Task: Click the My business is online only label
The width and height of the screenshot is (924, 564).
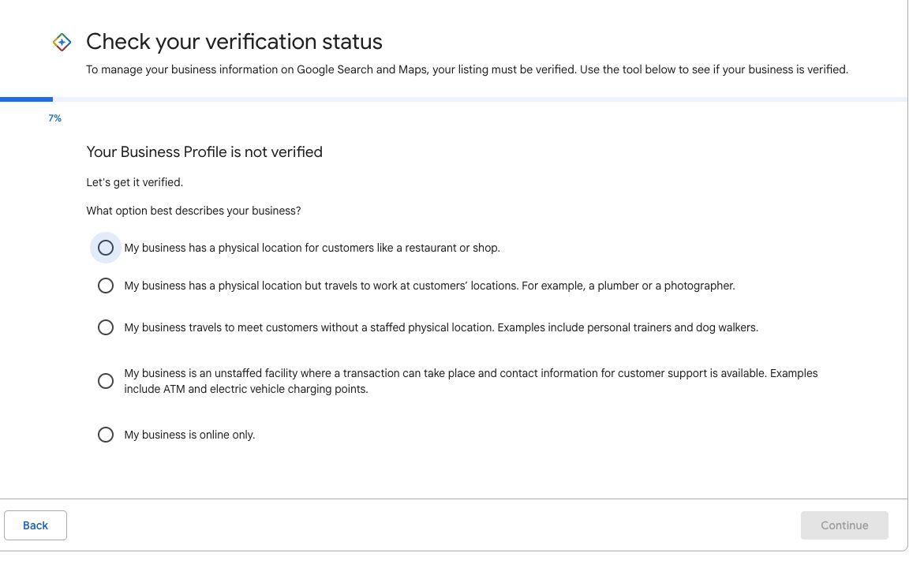Action: tap(189, 435)
